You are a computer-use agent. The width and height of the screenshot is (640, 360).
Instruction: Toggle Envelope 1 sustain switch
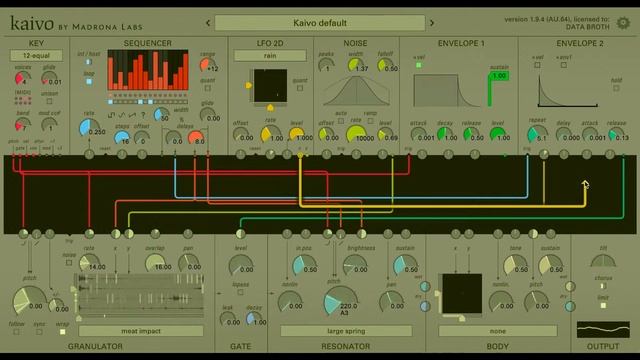click(498, 89)
